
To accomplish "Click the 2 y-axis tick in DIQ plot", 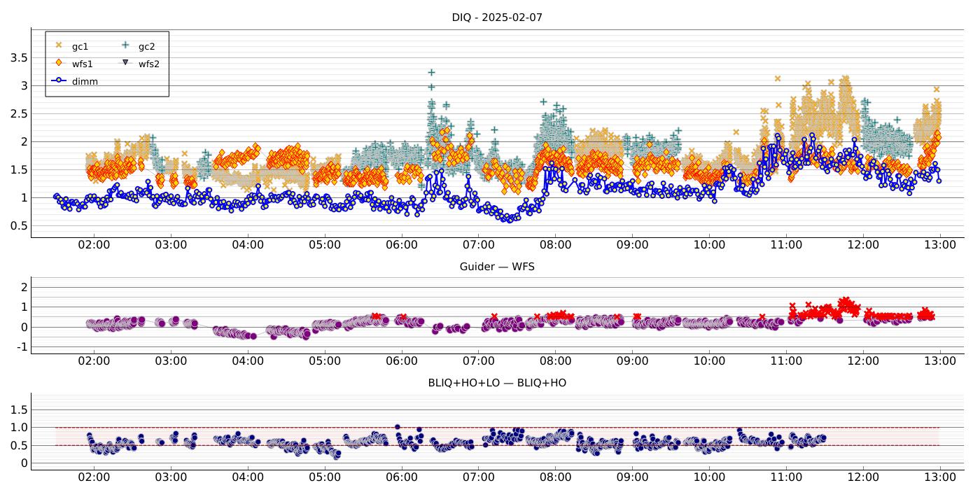I will pos(23,141).
